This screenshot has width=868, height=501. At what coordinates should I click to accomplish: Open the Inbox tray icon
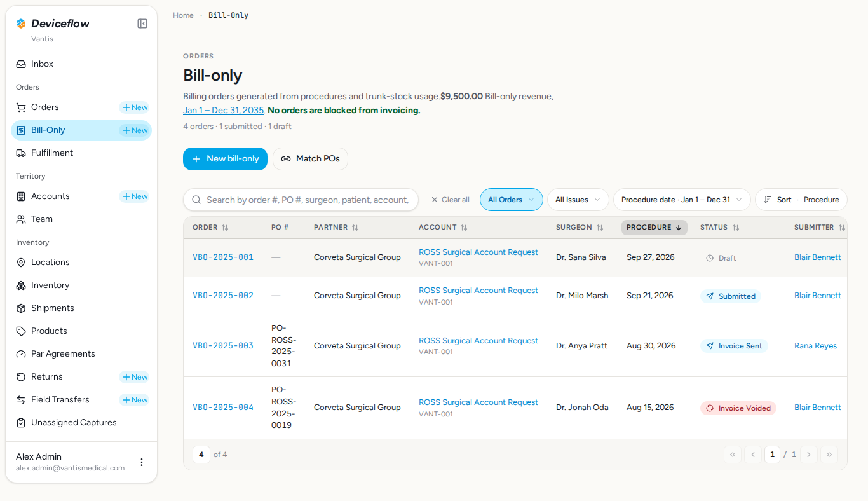tap(21, 64)
